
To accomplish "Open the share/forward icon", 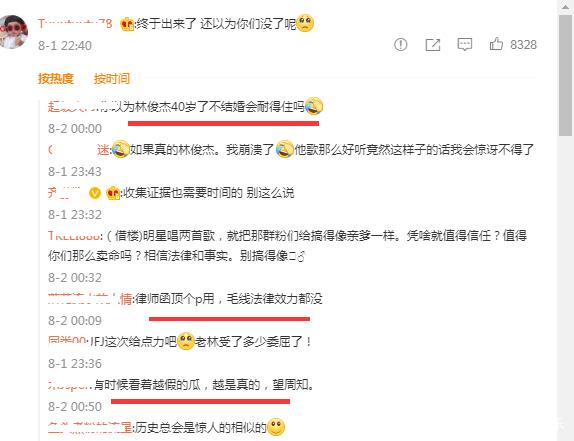I will (433, 45).
